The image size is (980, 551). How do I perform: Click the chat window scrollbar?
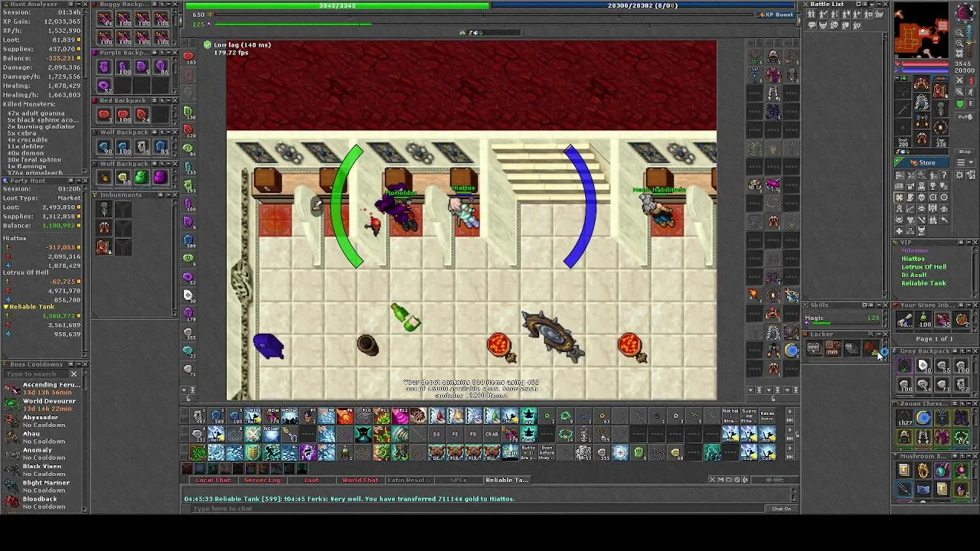(794, 494)
